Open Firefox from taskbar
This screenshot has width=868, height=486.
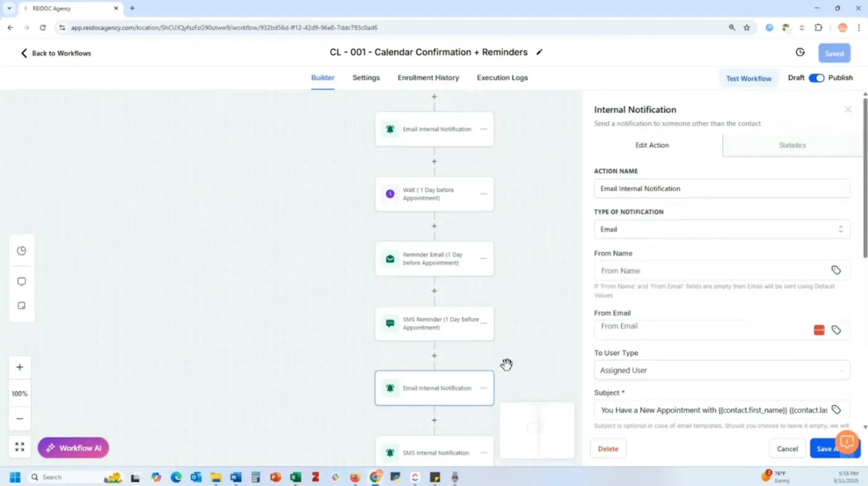click(355, 477)
